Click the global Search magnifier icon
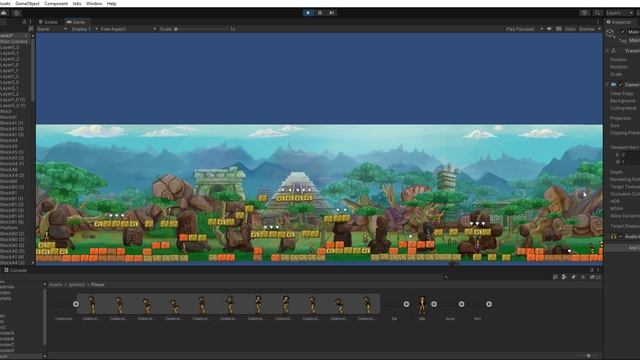This screenshot has height=360, width=640. pos(597,13)
